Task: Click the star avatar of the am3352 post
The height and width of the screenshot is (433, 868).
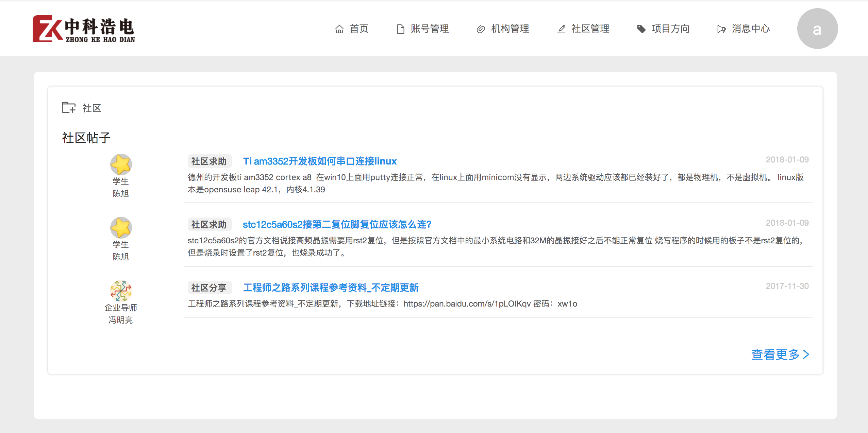Action: click(121, 164)
